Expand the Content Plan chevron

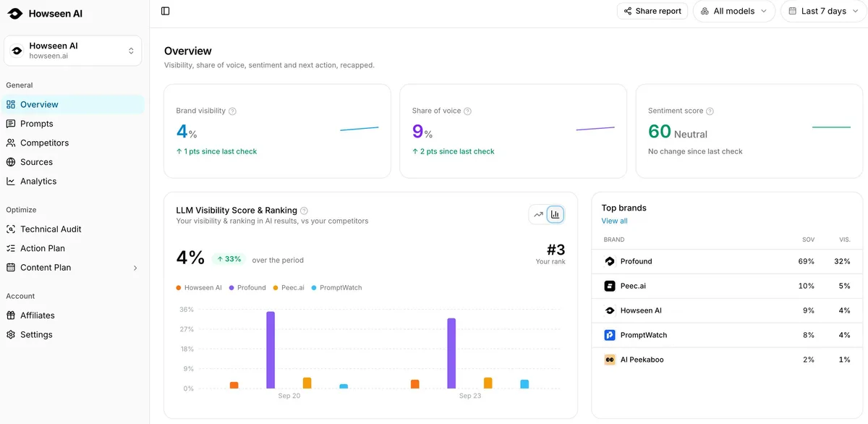[x=135, y=268]
